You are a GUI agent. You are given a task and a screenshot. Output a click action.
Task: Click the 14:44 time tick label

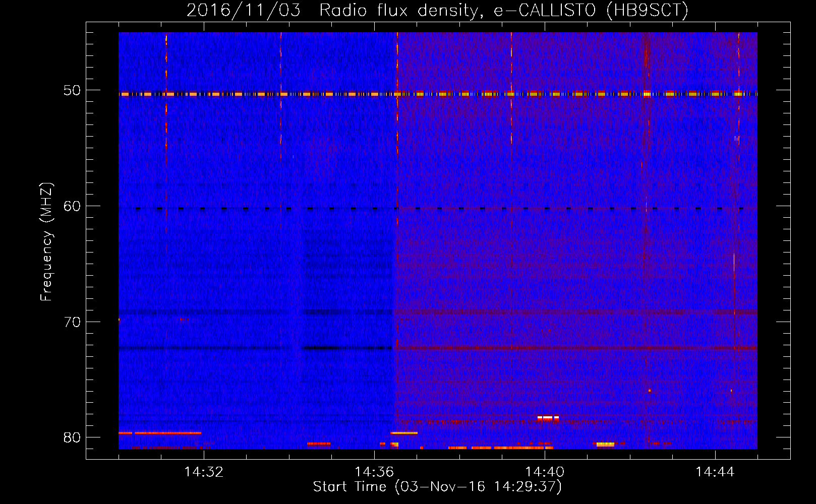(x=715, y=472)
